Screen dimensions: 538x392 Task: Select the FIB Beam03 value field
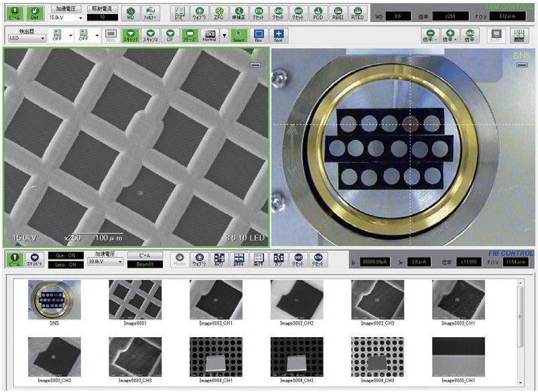145,264
